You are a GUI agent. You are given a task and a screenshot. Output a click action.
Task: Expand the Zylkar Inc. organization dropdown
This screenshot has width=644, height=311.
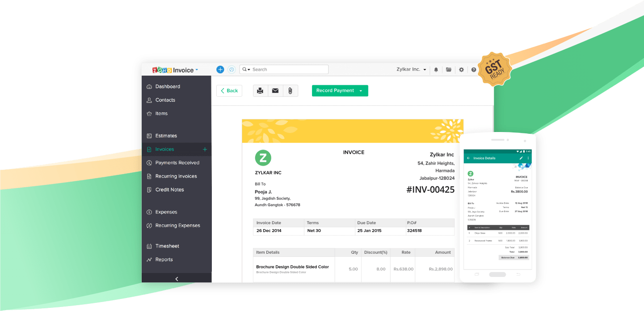tap(425, 70)
